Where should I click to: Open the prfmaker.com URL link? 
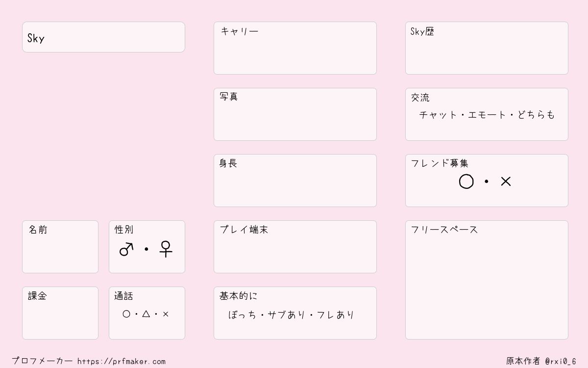[x=122, y=362]
